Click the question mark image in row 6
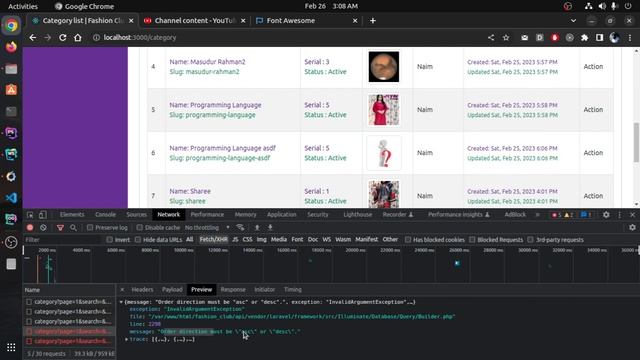 pos(384,153)
